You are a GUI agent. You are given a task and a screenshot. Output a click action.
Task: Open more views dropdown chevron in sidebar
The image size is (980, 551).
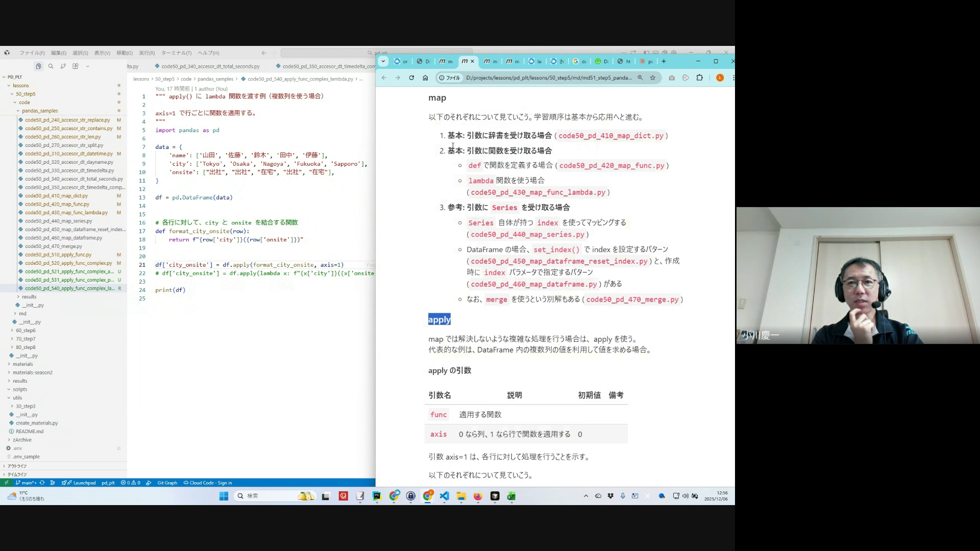[88, 66]
